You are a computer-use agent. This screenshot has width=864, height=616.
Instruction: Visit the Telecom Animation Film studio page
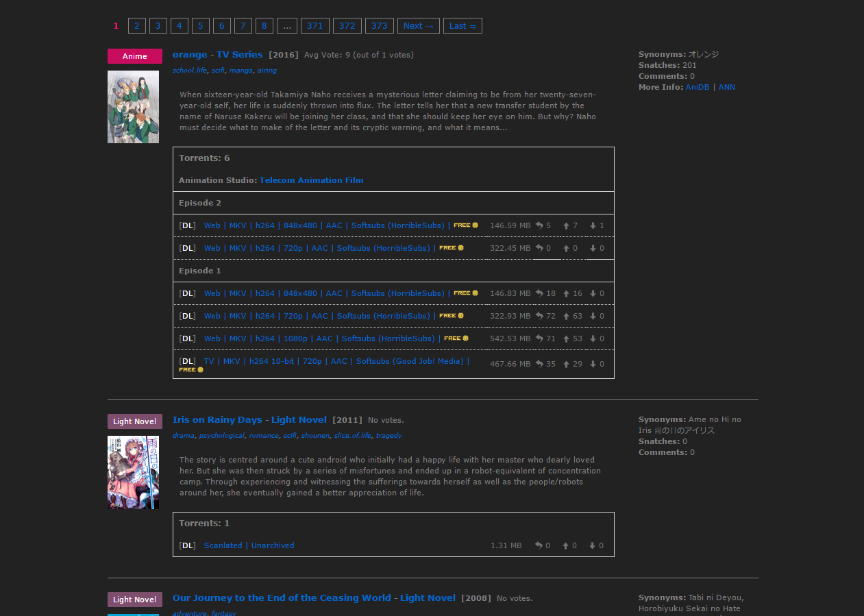point(312,180)
